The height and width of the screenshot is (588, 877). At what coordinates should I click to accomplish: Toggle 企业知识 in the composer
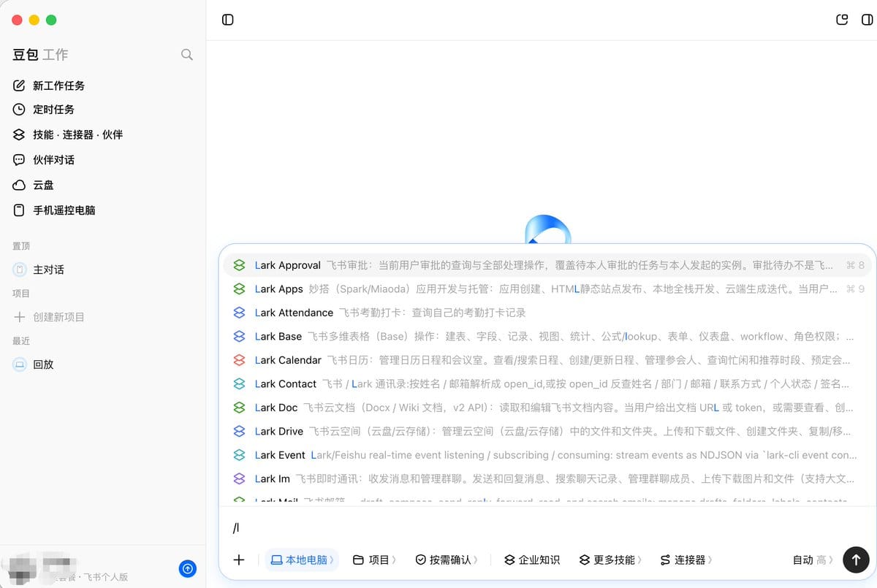pos(532,560)
